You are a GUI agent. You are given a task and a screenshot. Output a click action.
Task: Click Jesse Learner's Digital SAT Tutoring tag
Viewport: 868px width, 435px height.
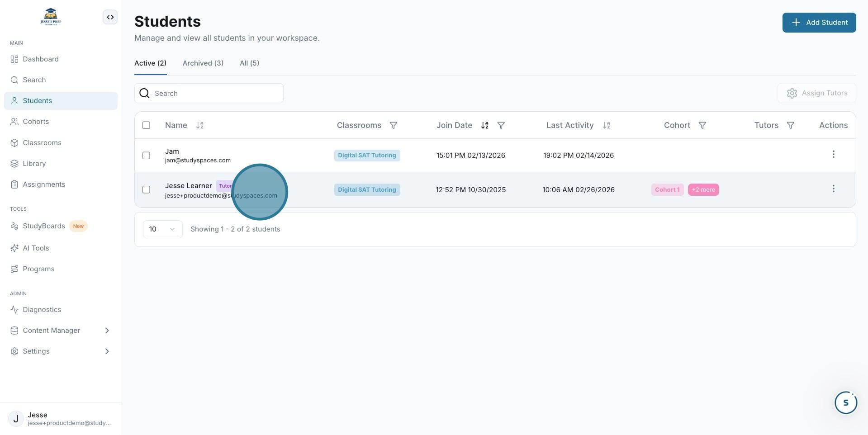(367, 190)
